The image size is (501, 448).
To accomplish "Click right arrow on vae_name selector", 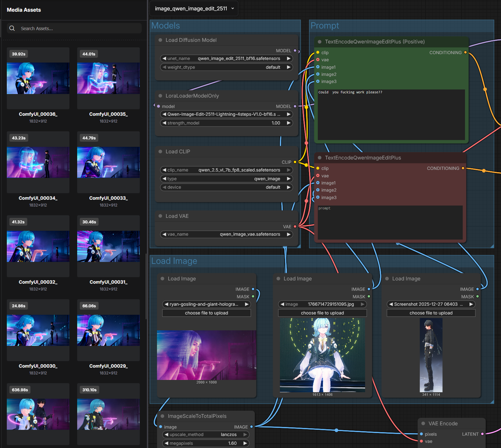I will click(x=288, y=234).
